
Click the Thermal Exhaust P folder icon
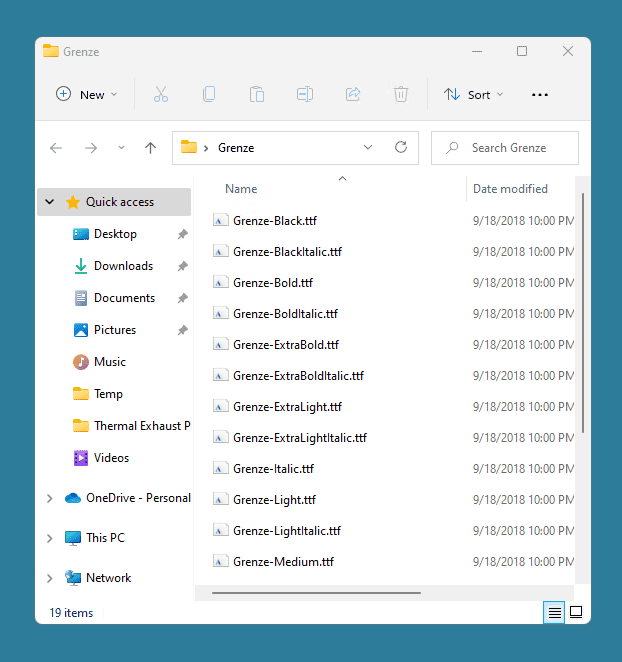click(81, 426)
